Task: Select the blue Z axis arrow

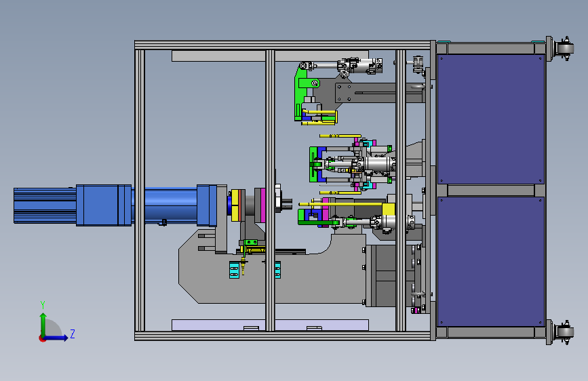Action: click(x=56, y=338)
